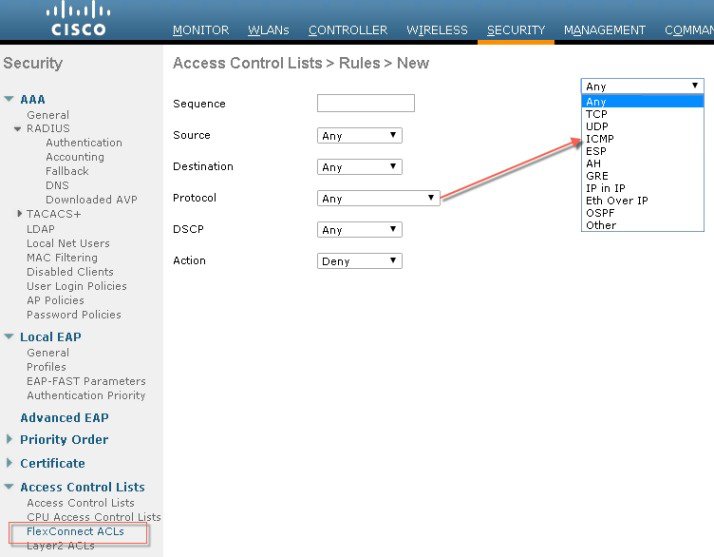Open the DSCP dropdown
The image size is (714, 557).
359,230
